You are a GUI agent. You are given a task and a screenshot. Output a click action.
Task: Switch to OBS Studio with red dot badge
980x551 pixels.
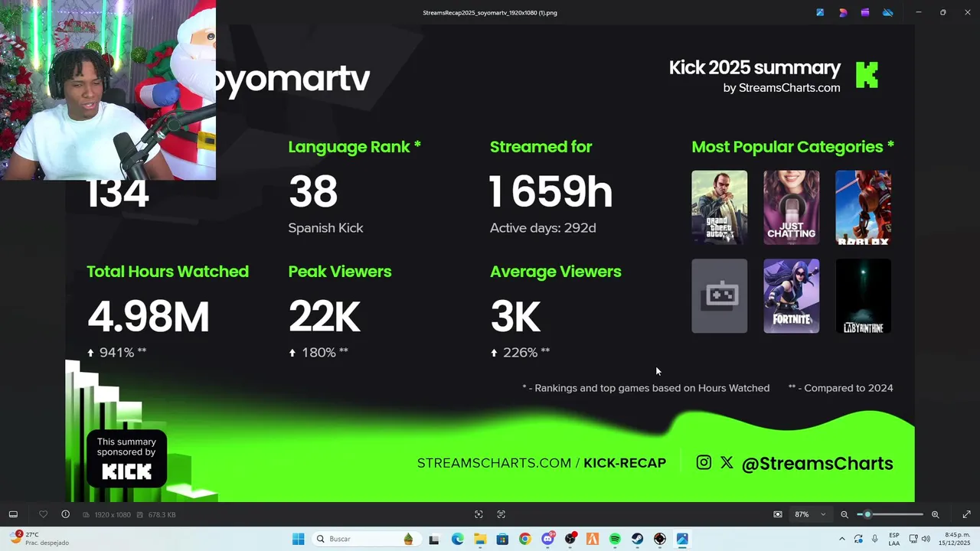pyautogui.click(x=570, y=539)
